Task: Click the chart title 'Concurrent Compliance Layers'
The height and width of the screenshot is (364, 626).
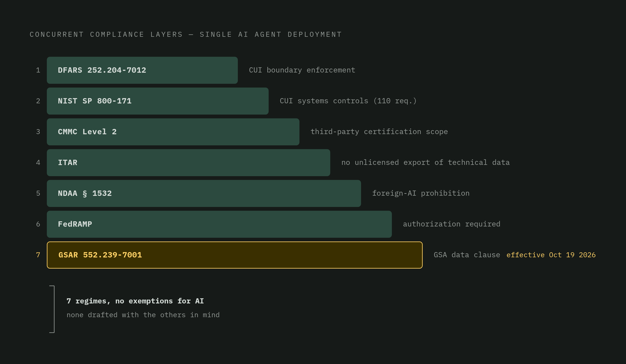Action: (x=186, y=34)
